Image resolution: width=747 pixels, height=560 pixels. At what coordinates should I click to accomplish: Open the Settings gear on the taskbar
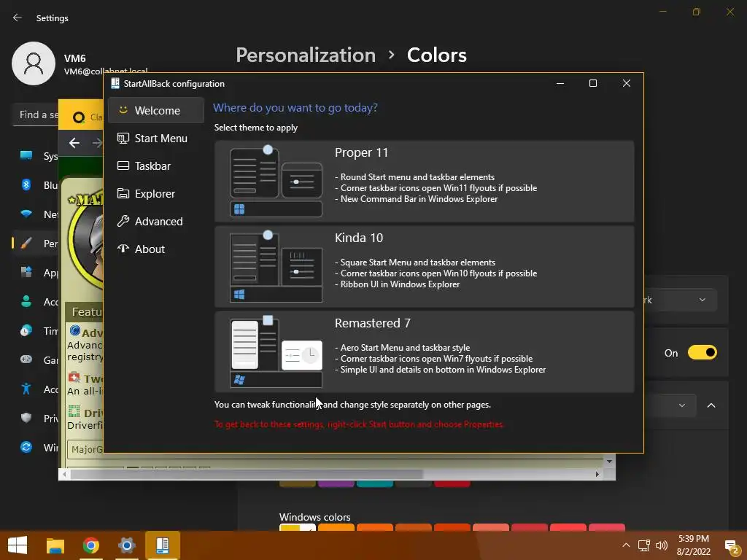[127, 545]
